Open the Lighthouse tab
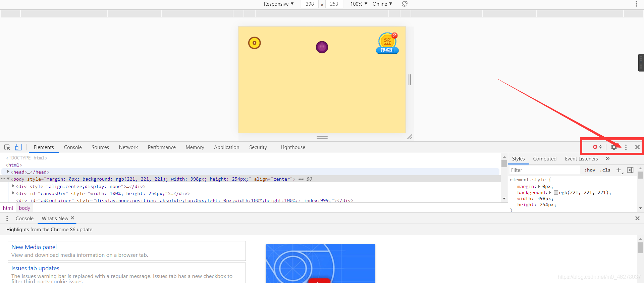The width and height of the screenshot is (644, 283). (x=293, y=147)
